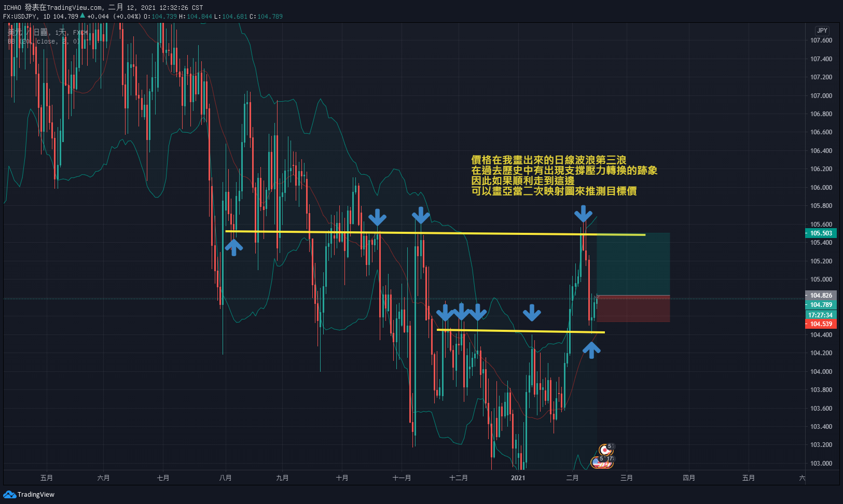Click 103.600 on the price scale

[821, 408]
